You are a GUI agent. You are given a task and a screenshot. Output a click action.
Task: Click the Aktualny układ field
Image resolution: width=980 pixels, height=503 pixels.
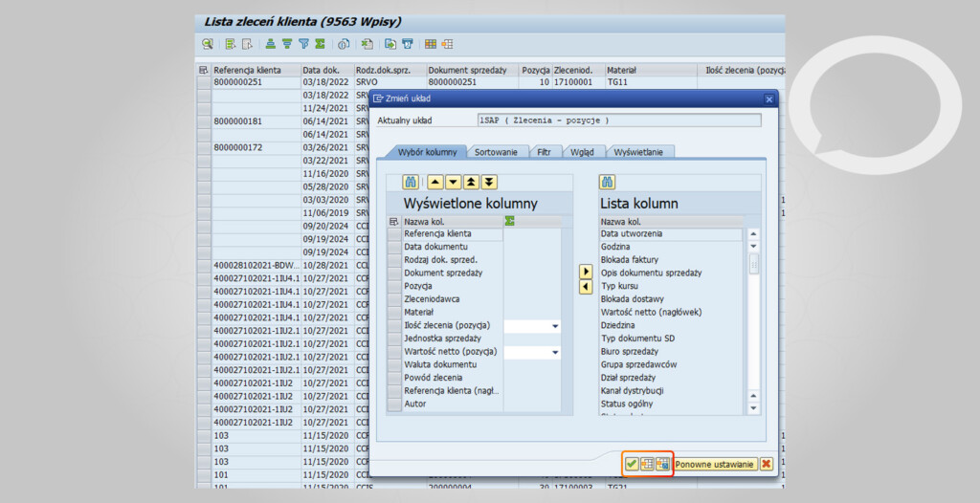[x=619, y=120]
